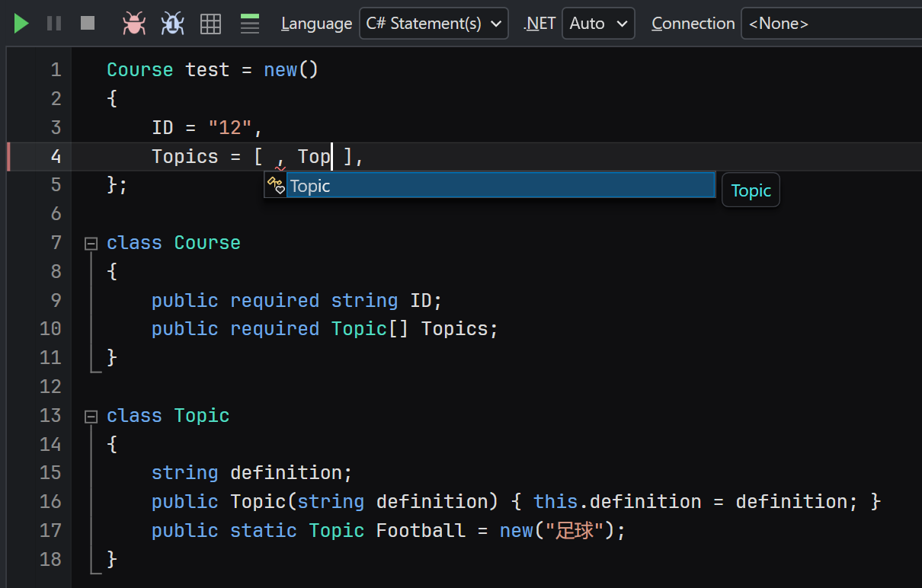Click the Football field name on line 17
This screenshot has height=588, width=922.
click(421, 531)
